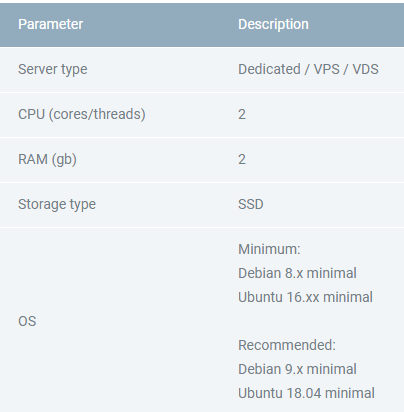Image resolution: width=404 pixels, height=412 pixels.
Task: Click the word VPS in server types
Action: 327,69
